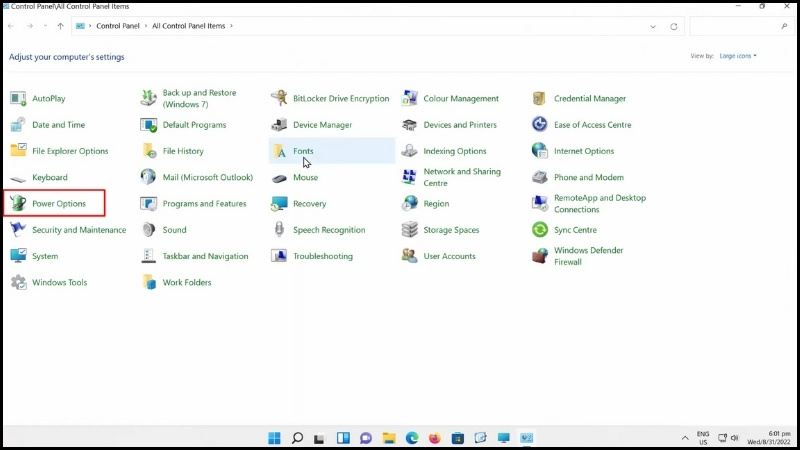
Task: Go to Control Panel breadcrumb
Action: (x=118, y=26)
